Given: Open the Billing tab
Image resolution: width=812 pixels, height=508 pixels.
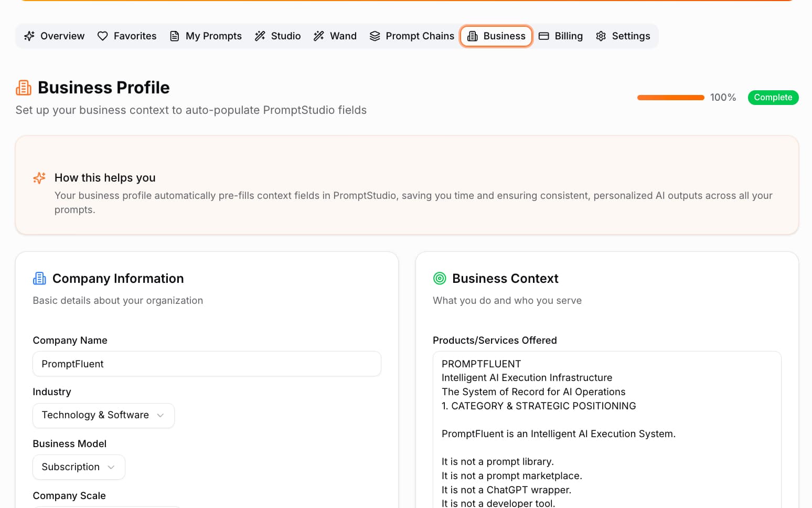Looking at the screenshot, I should [x=560, y=36].
